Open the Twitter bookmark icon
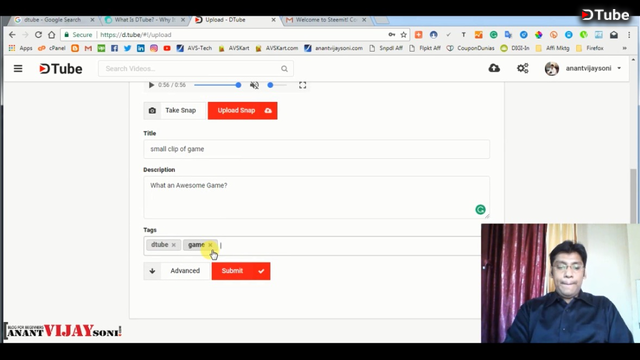Viewport: 640px width, 360px height. (x=127, y=48)
